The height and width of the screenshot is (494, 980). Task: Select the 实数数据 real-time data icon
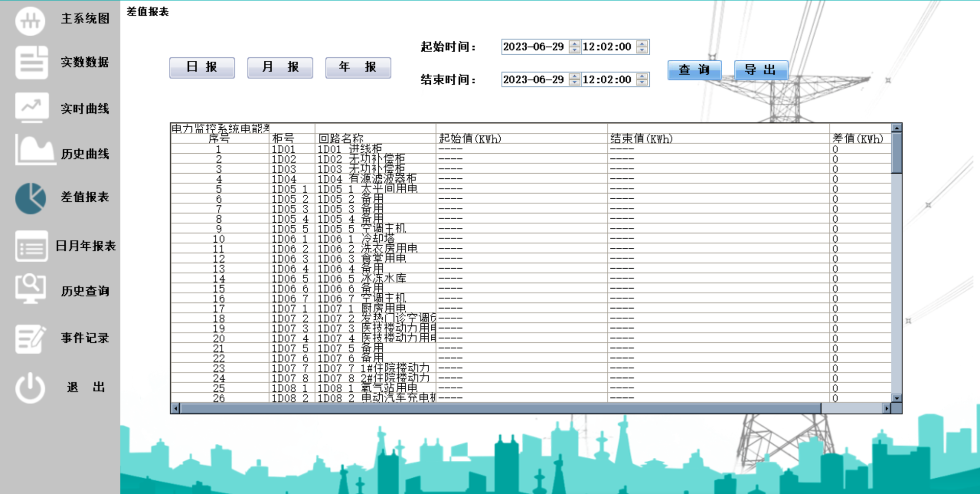click(31, 62)
